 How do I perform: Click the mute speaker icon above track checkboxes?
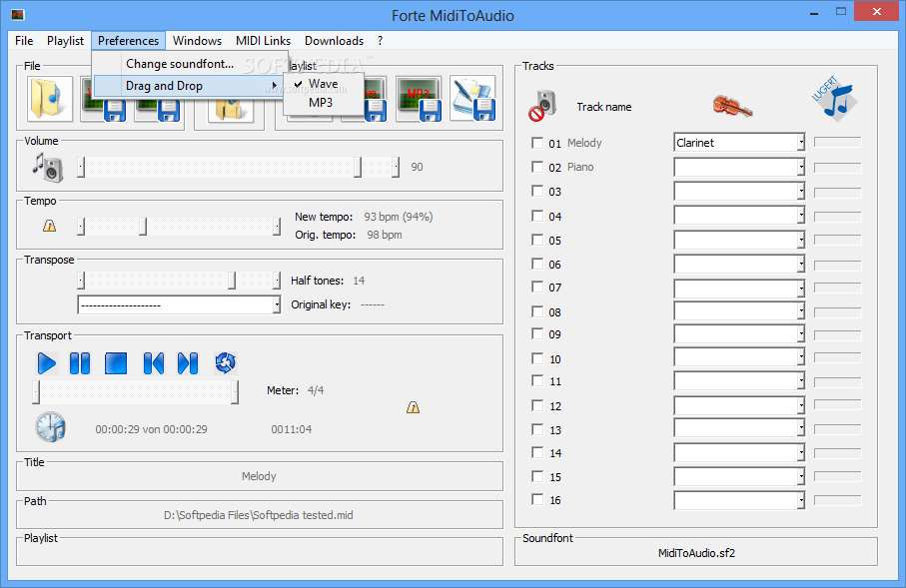(x=542, y=106)
